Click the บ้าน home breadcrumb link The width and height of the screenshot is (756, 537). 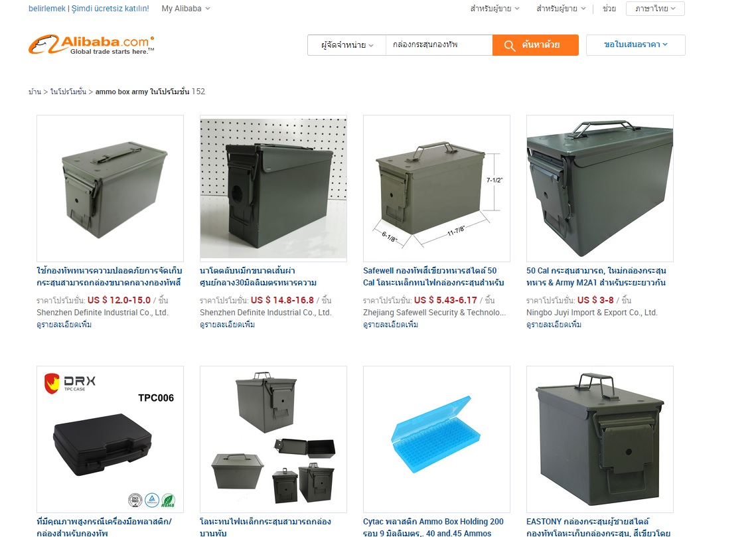pyautogui.click(x=35, y=92)
